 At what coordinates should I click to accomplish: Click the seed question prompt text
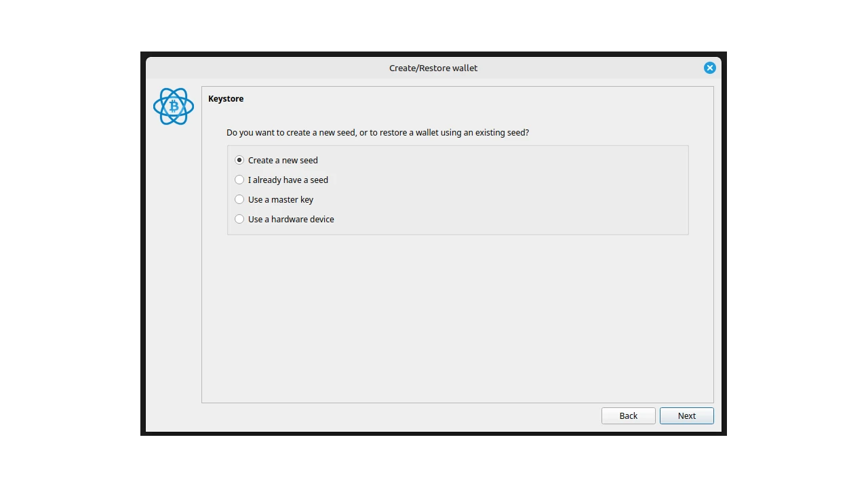[x=377, y=132]
